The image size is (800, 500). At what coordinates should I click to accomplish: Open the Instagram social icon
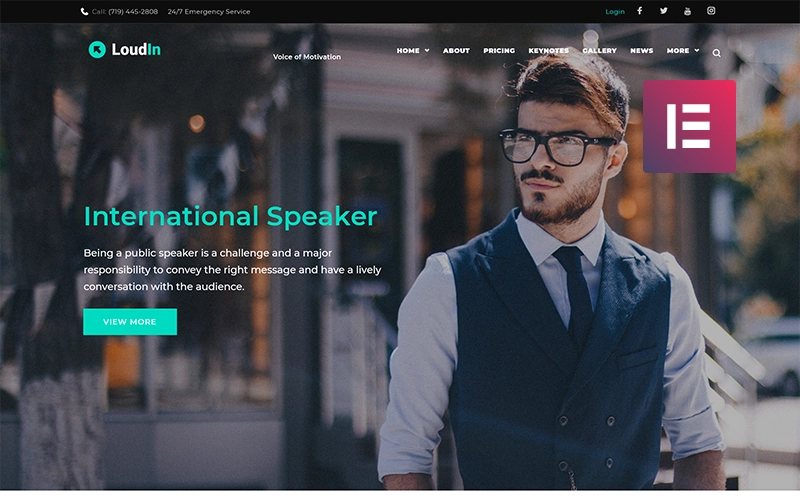coord(711,11)
